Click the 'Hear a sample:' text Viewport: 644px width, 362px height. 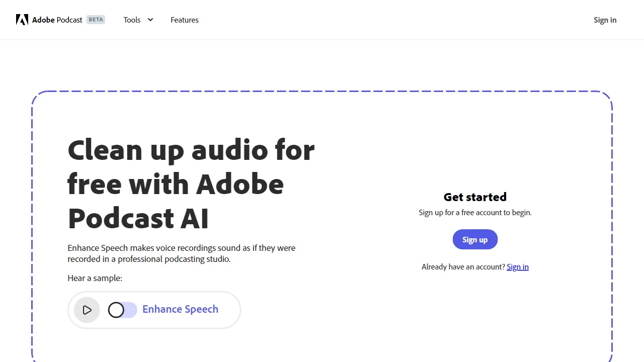pyautogui.click(x=95, y=278)
